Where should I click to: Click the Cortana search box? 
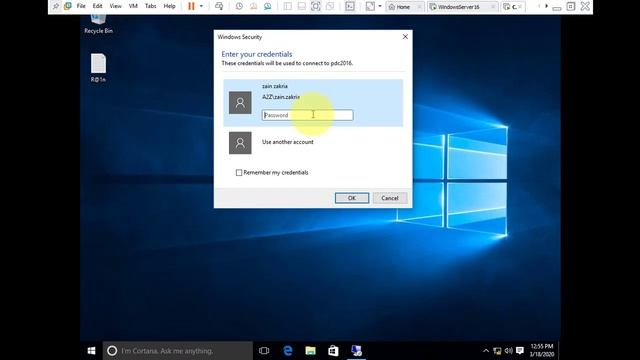point(178,351)
